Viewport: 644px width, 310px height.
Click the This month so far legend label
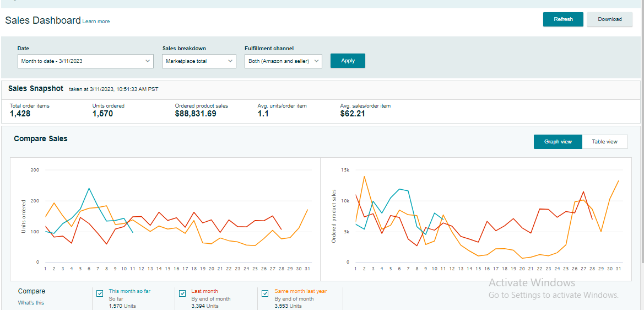pyautogui.click(x=129, y=291)
